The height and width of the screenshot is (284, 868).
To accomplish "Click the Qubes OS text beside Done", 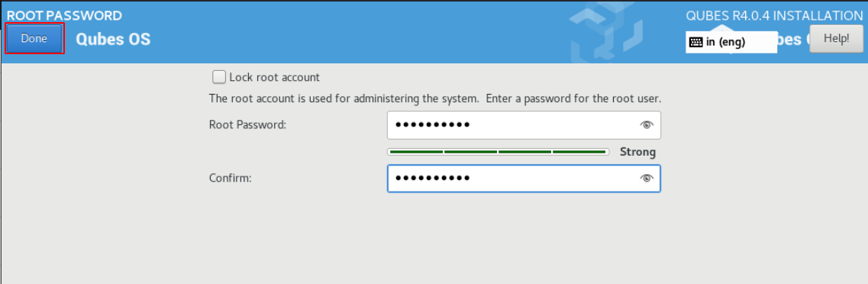I will 113,40.
